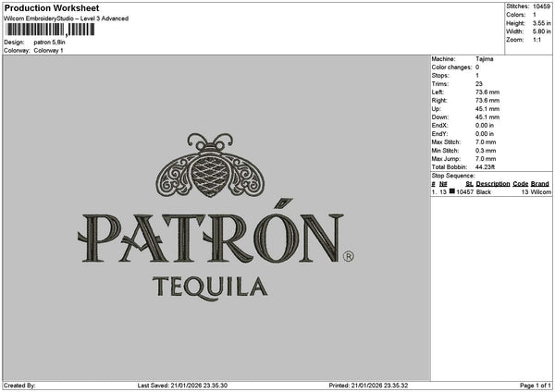Click the Trims value 23
This screenshot has height=392, width=555.
(479, 84)
